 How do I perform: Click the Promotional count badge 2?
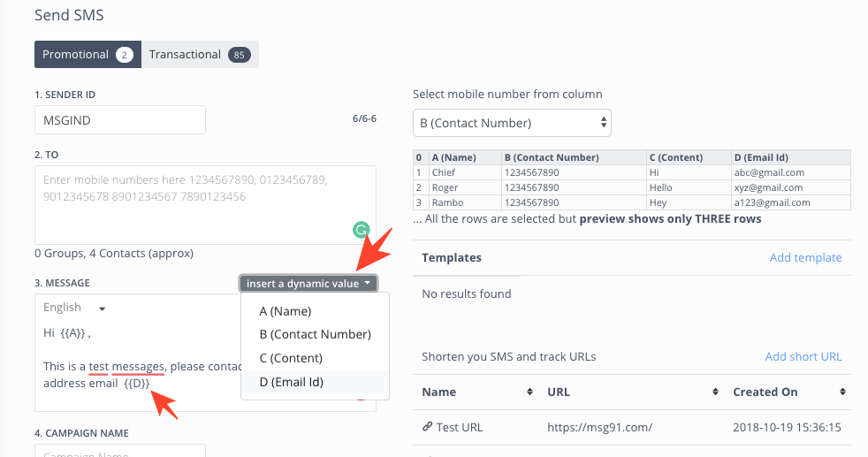[x=125, y=55]
